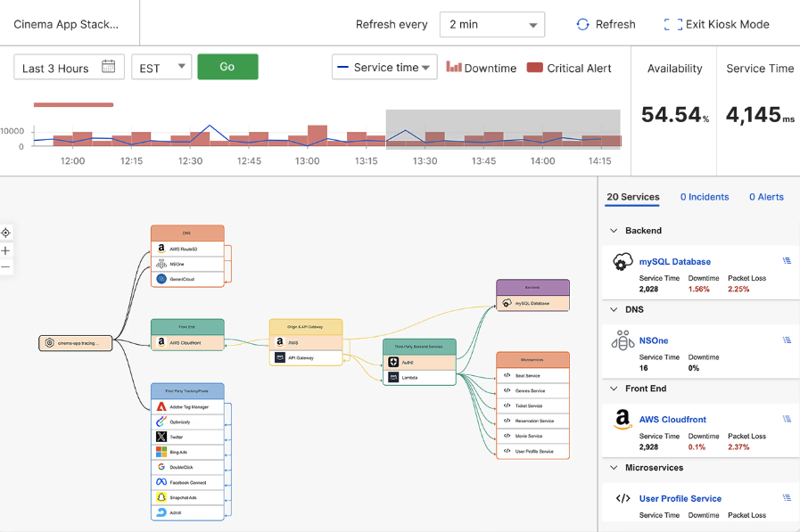The image size is (800, 532).
Task: Click the Last 3 Hours date range field
Action: (69, 67)
